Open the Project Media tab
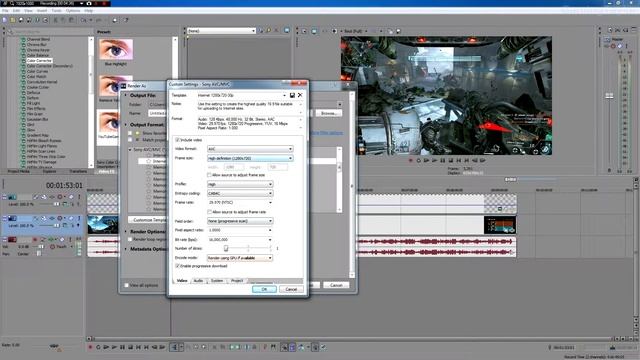 pos(19,171)
